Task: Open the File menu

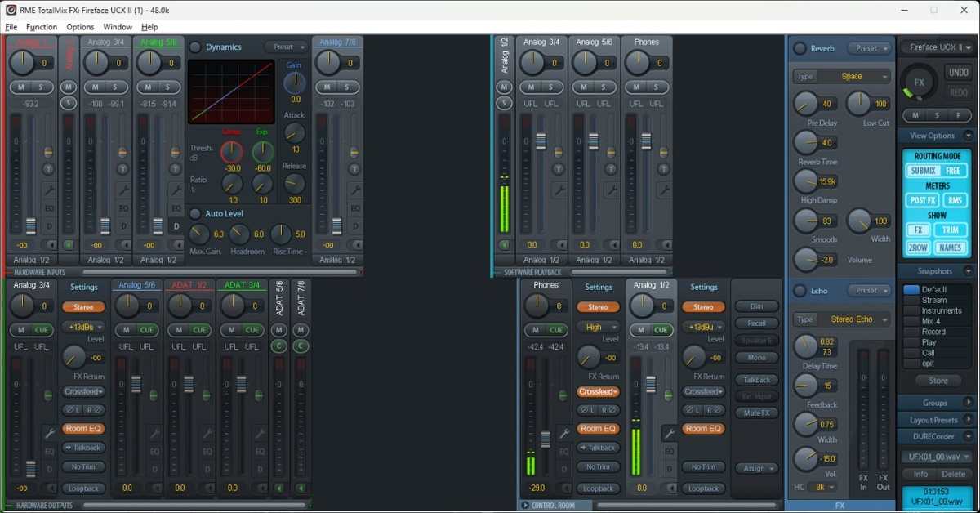Action: [11, 27]
